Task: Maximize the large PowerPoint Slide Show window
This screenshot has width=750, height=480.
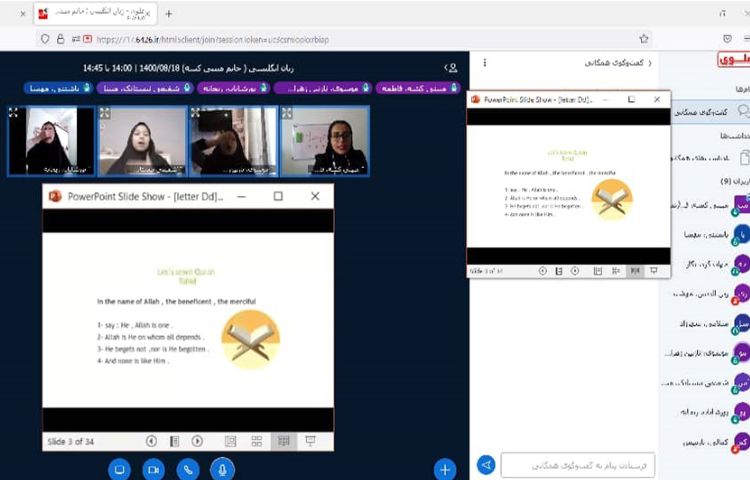Action: tap(278, 196)
